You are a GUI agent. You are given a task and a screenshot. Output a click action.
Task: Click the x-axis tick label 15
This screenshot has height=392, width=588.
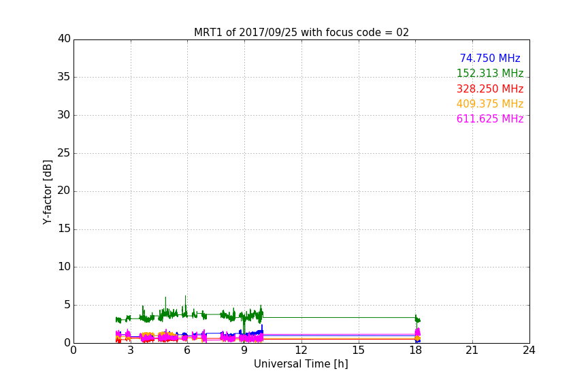pyautogui.click(x=359, y=350)
